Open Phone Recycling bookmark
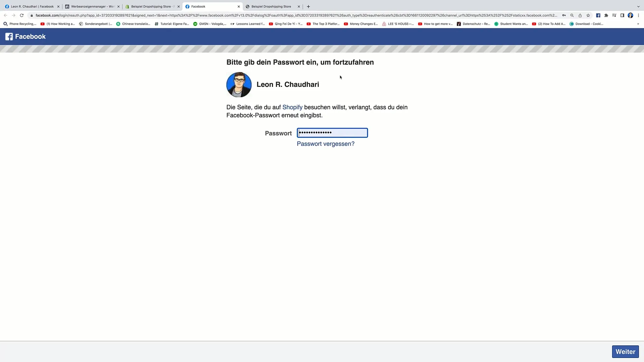 tap(20, 24)
